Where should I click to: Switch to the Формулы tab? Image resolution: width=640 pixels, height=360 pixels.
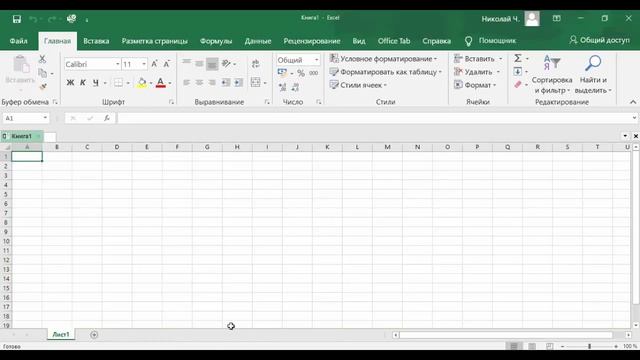click(216, 41)
